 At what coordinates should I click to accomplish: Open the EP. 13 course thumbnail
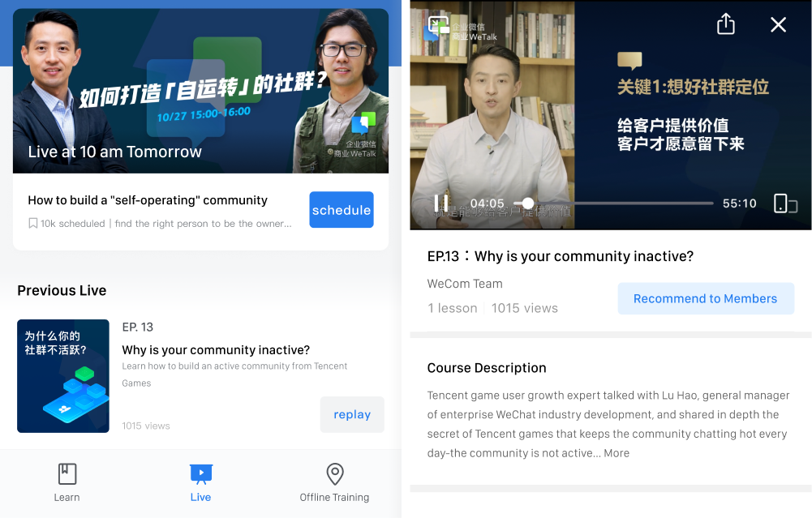pyautogui.click(x=63, y=375)
